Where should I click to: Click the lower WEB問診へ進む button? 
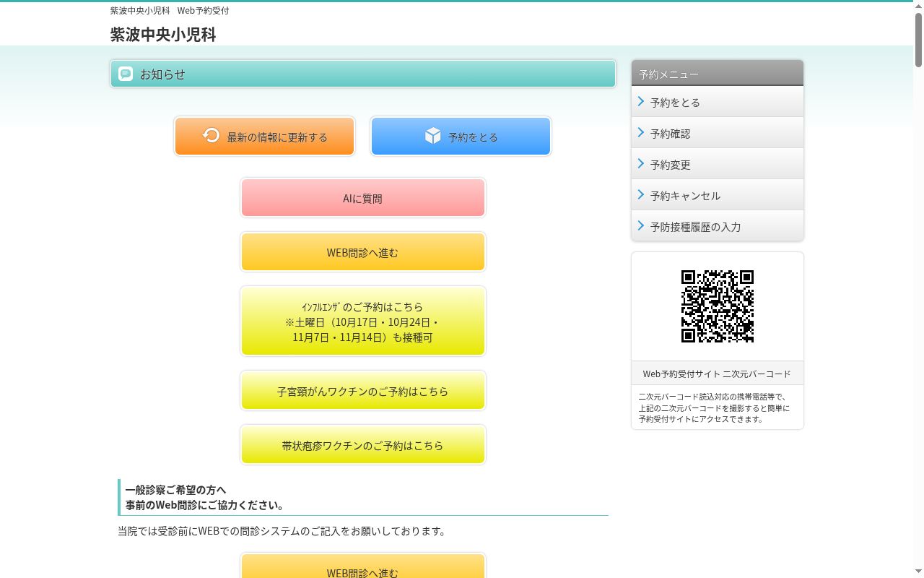coord(363,567)
